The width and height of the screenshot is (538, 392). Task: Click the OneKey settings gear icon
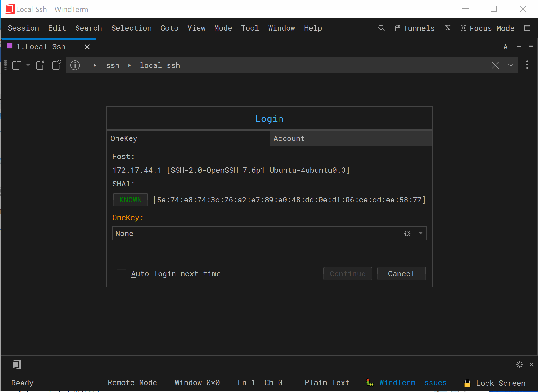click(407, 234)
